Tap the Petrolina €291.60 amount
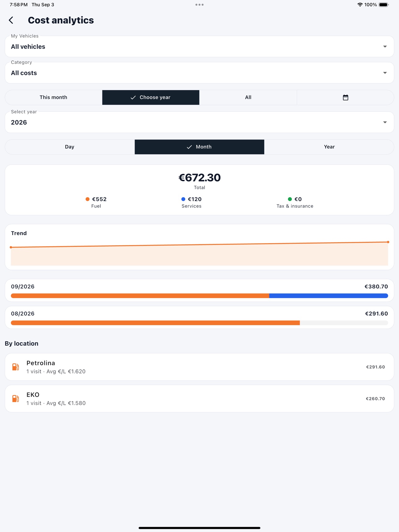Screen dimensions: 399x532 (x=375, y=367)
